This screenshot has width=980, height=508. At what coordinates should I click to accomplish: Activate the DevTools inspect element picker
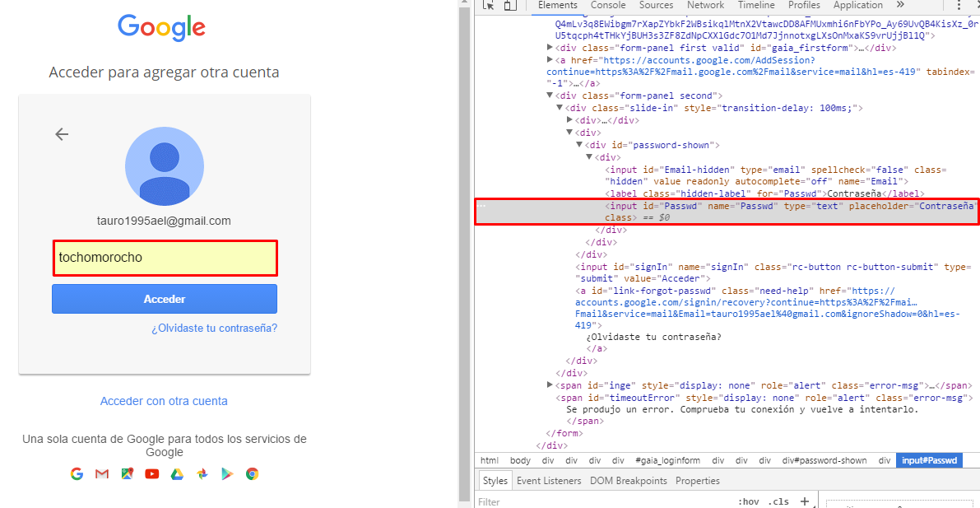[x=489, y=5]
